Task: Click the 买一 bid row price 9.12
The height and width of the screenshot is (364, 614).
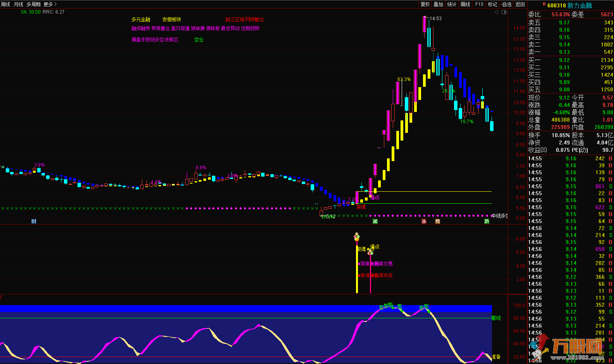Action: 564,60
